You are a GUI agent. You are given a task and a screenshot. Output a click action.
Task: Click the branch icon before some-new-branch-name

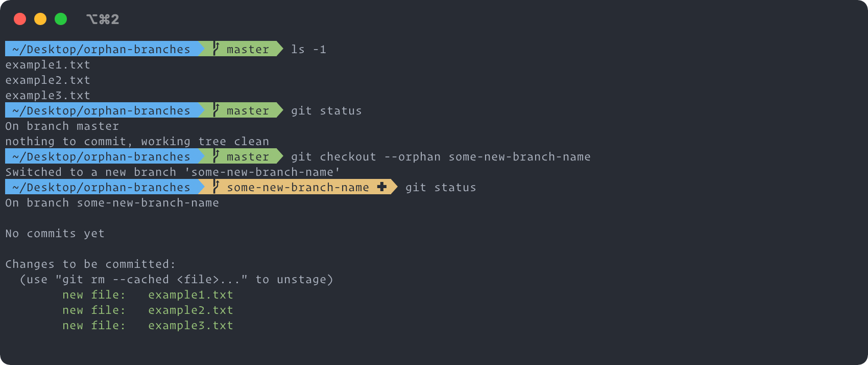216,187
